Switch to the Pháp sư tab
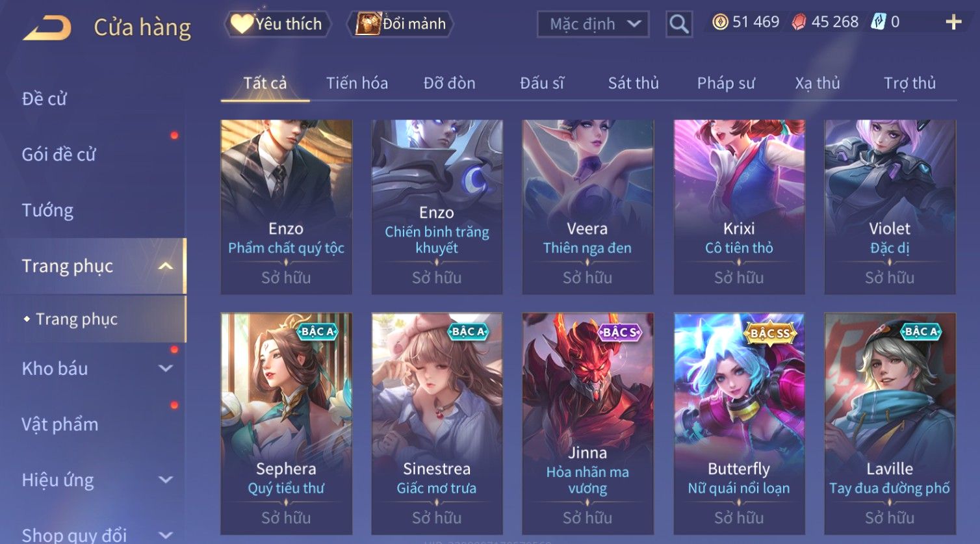The height and width of the screenshot is (544, 980). click(726, 83)
